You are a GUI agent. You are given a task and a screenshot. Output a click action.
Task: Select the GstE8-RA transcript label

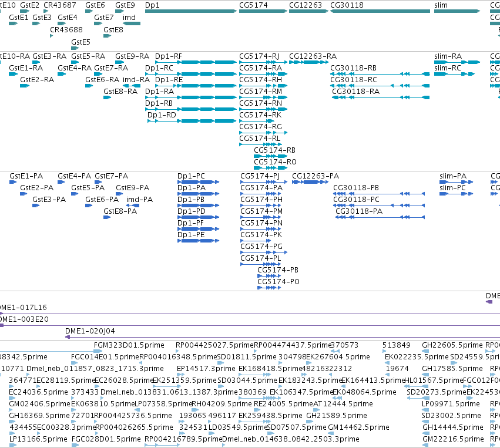120,92
